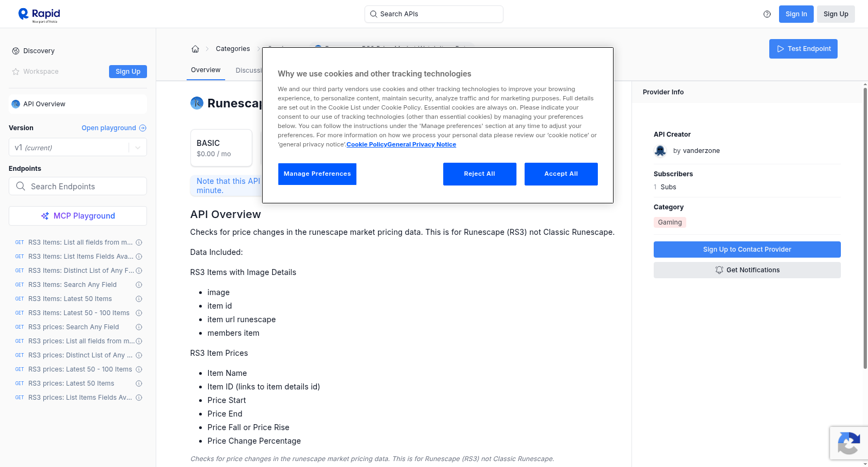Select the BASIC $0.00 / mo plan card
The image size is (868, 467).
[x=221, y=148]
